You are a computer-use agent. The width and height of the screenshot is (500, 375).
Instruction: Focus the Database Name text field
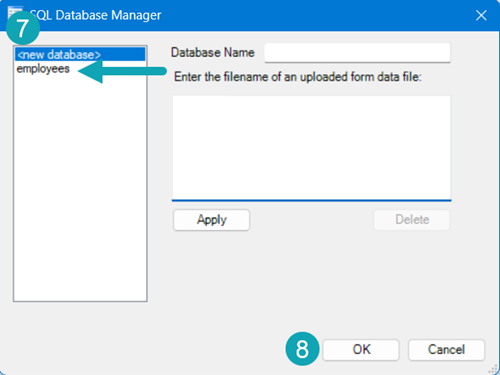[x=357, y=53]
